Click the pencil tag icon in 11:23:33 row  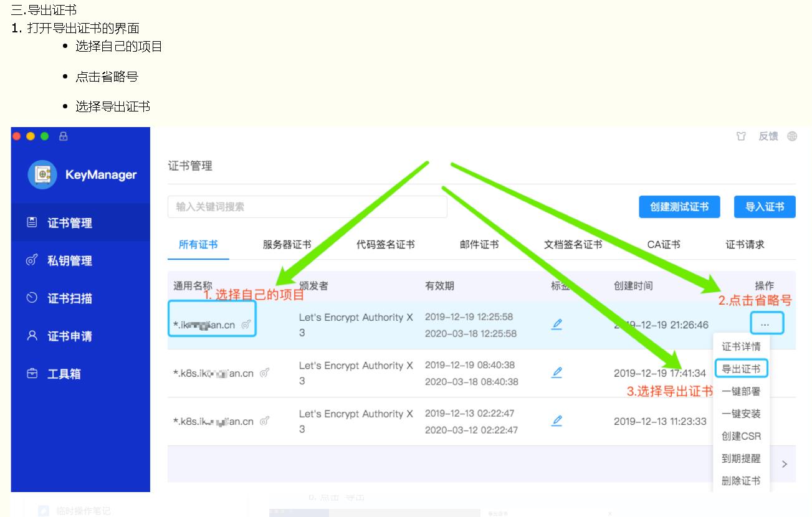point(557,420)
